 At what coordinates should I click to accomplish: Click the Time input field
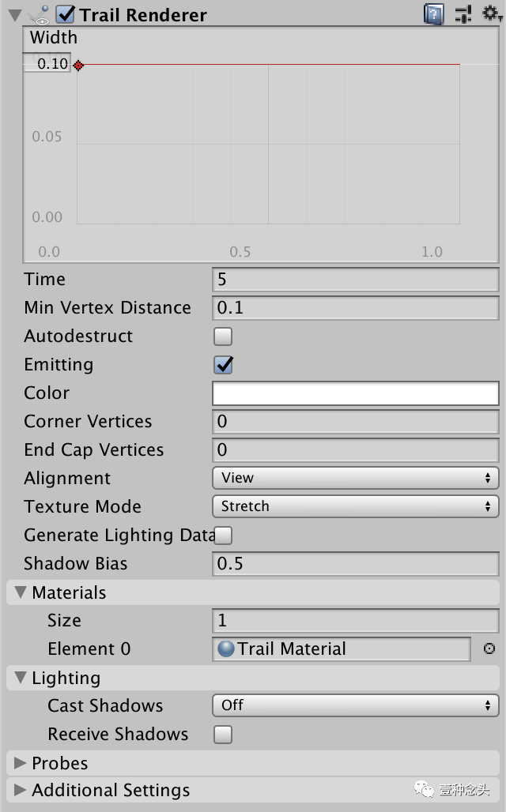[x=355, y=280]
